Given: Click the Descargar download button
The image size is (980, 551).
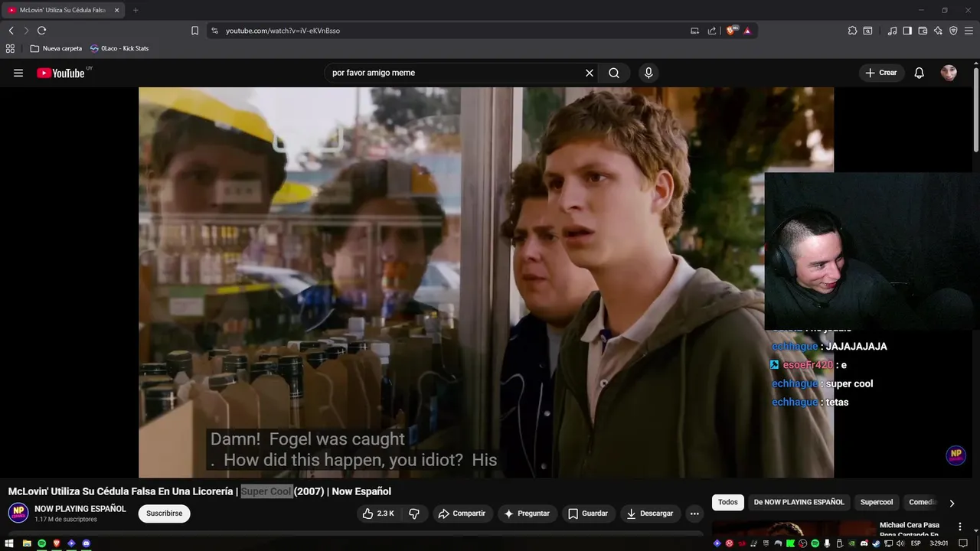Looking at the screenshot, I should [650, 514].
